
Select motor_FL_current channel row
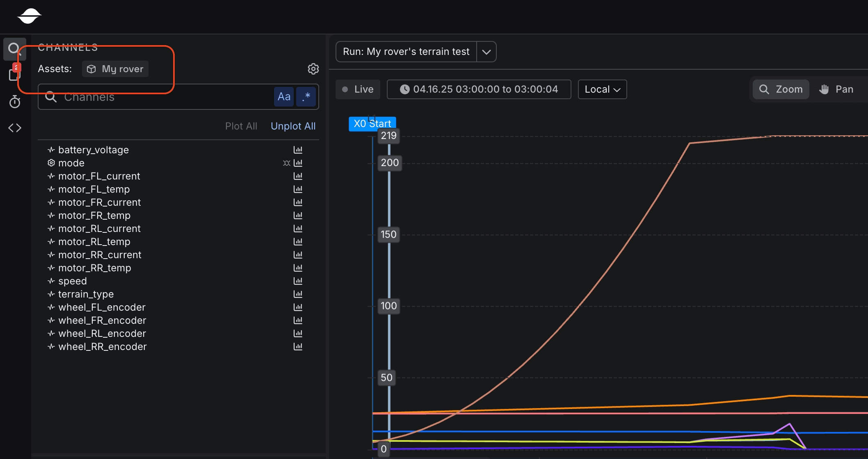coord(178,176)
